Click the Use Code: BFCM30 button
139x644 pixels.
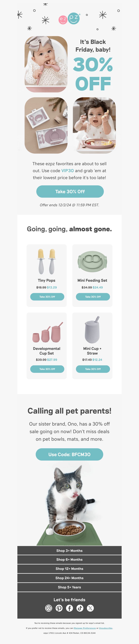[x=69, y=454]
